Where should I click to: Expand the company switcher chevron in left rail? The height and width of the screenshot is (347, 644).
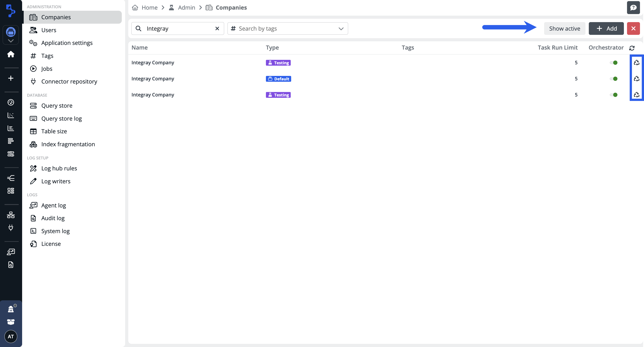11,41
